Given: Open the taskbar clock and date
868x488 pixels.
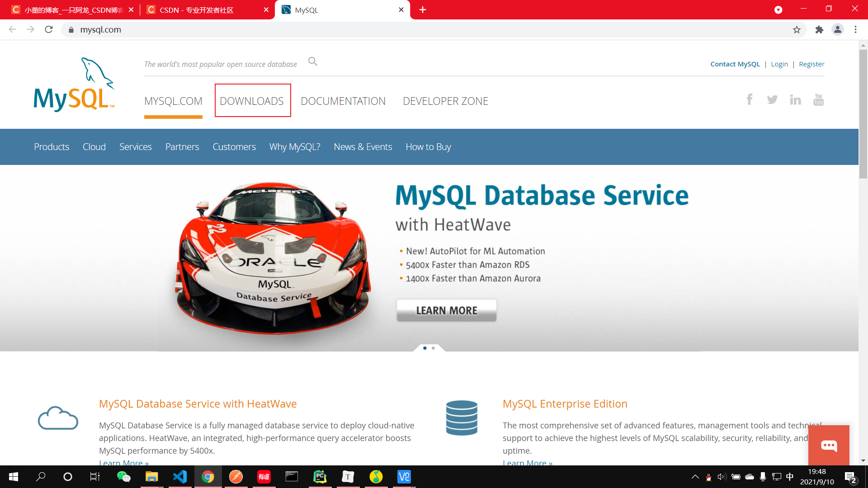Looking at the screenshot, I should pos(817,477).
